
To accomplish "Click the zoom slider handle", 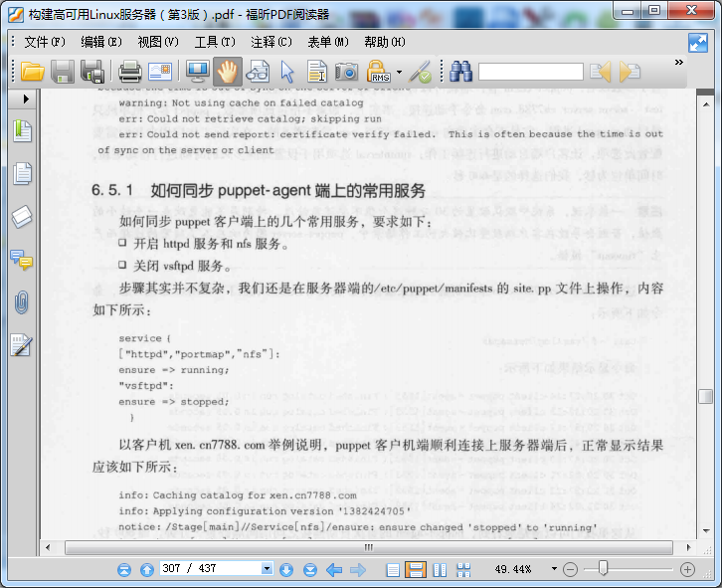I will (x=604, y=568).
